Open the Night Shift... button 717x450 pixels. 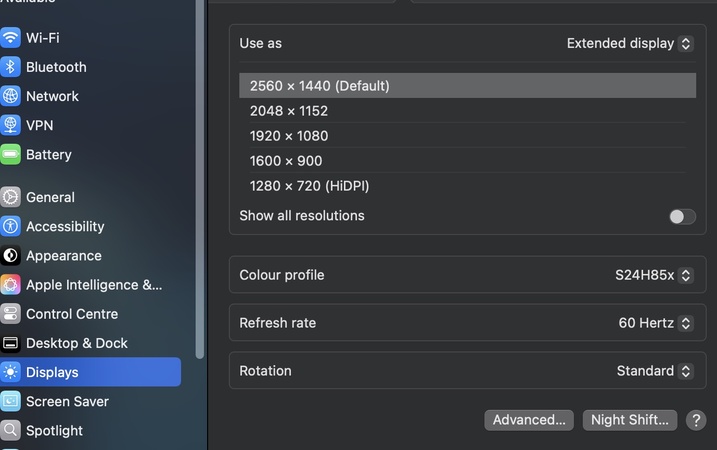point(630,420)
